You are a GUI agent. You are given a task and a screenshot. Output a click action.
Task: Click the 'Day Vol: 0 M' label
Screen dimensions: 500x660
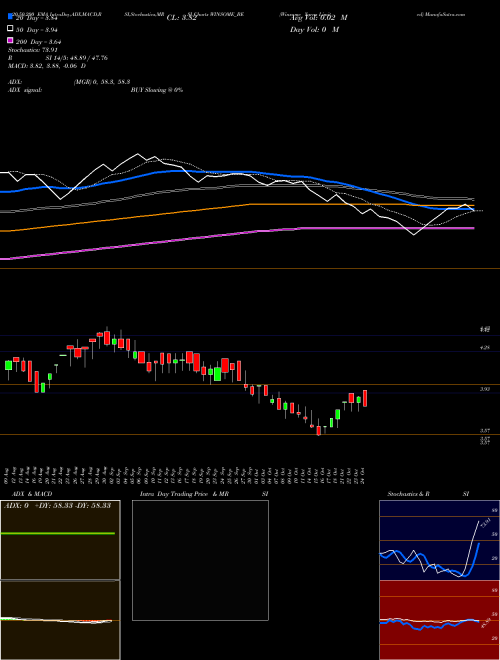coord(314,29)
